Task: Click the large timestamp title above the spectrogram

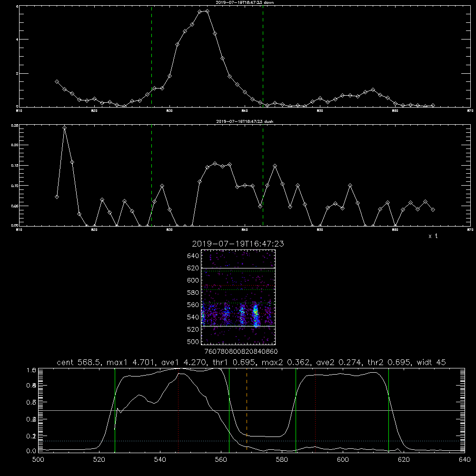Action: 238,244
